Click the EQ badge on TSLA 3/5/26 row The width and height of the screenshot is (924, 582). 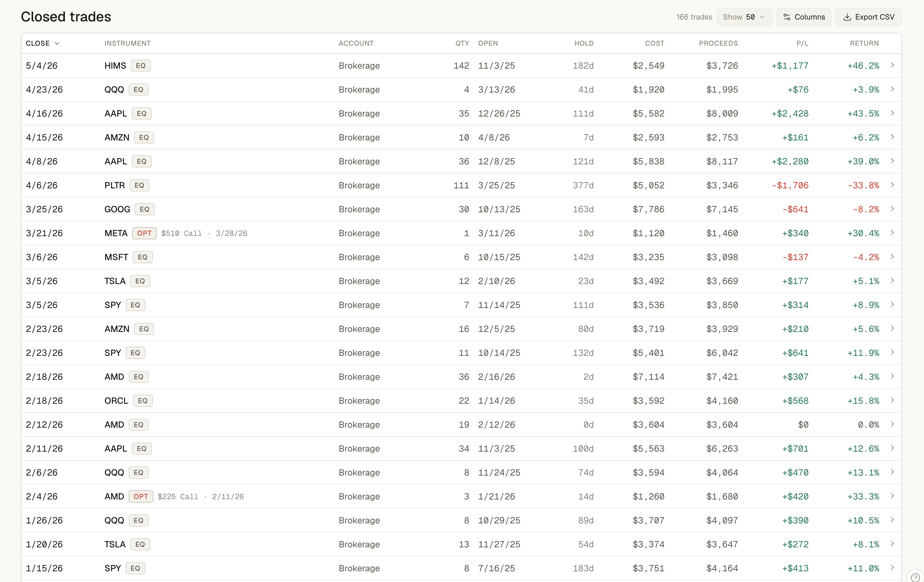coord(140,281)
